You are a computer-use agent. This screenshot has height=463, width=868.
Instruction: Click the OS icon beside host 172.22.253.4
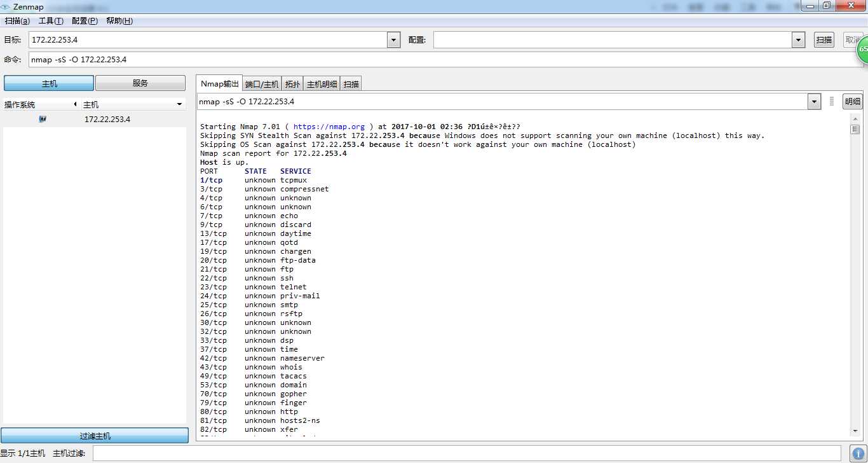point(43,119)
